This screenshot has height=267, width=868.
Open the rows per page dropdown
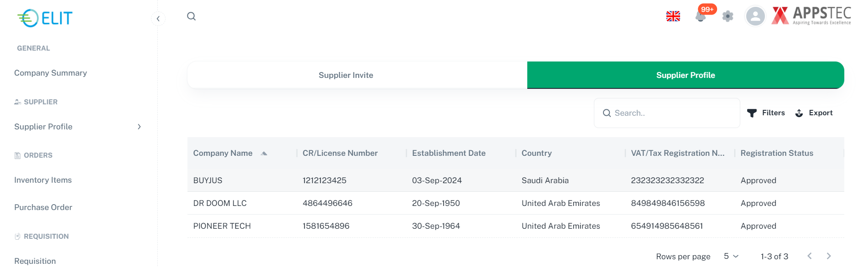pyautogui.click(x=731, y=257)
